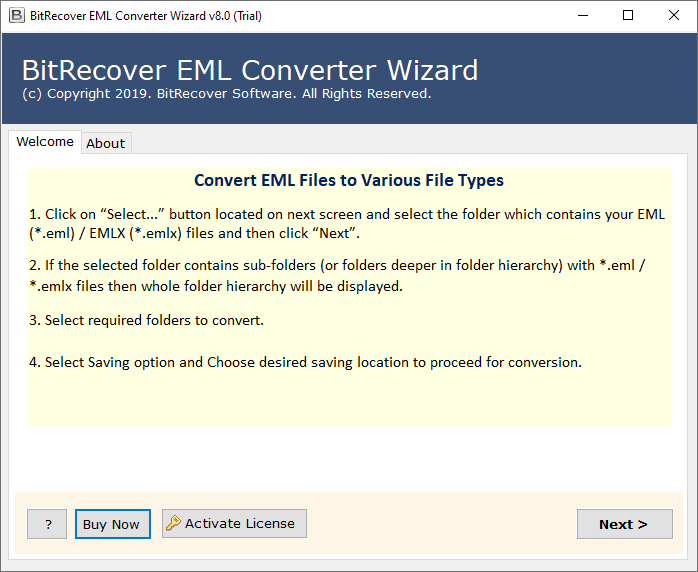Screen dimensions: 698x572
Task: Click empty space between Activate License and Next
Action: [440, 524]
